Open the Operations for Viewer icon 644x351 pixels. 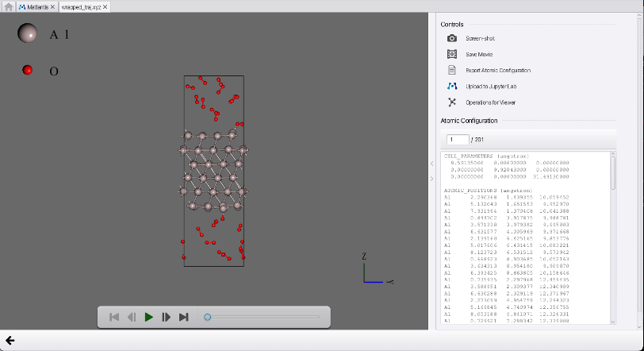click(452, 102)
